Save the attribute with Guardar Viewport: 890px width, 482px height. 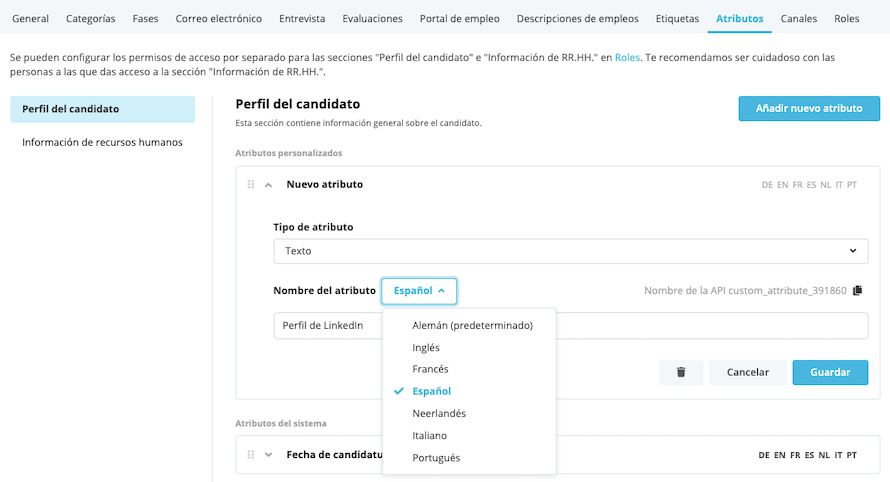pos(830,372)
